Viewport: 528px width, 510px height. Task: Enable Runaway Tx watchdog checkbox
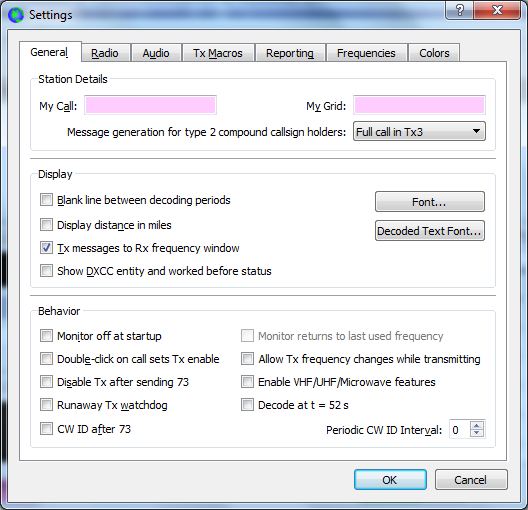click(46, 405)
